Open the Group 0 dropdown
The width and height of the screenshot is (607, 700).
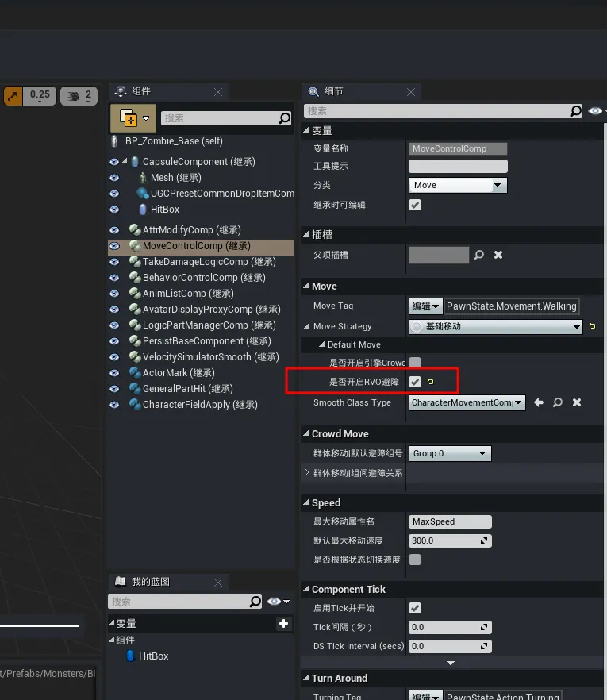(450, 454)
